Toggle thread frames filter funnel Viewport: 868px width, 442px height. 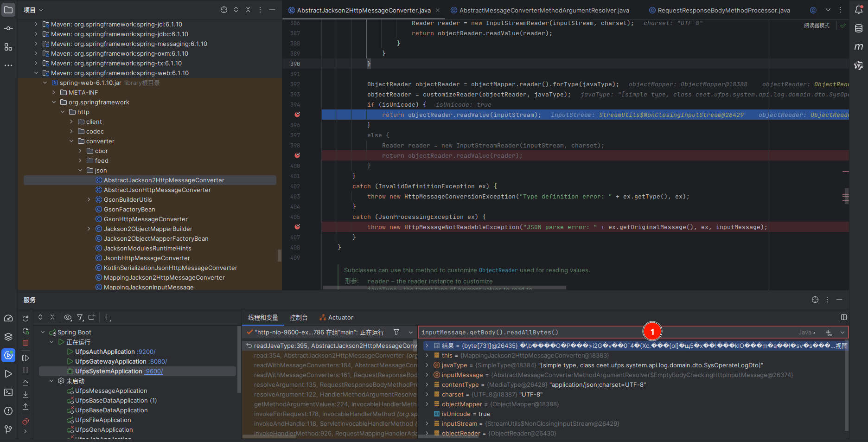click(x=396, y=332)
